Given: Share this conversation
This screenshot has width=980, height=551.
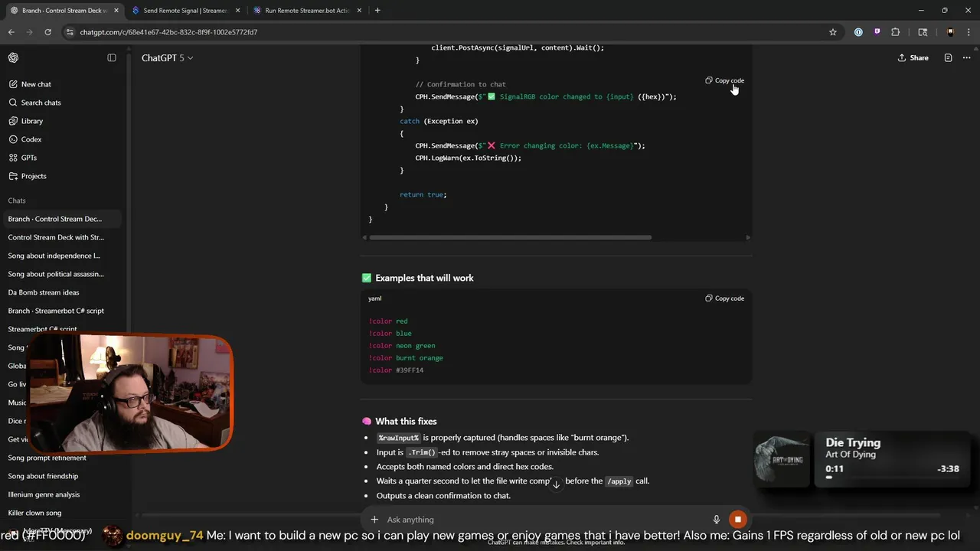Looking at the screenshot, I should click(x=913, y=58).
